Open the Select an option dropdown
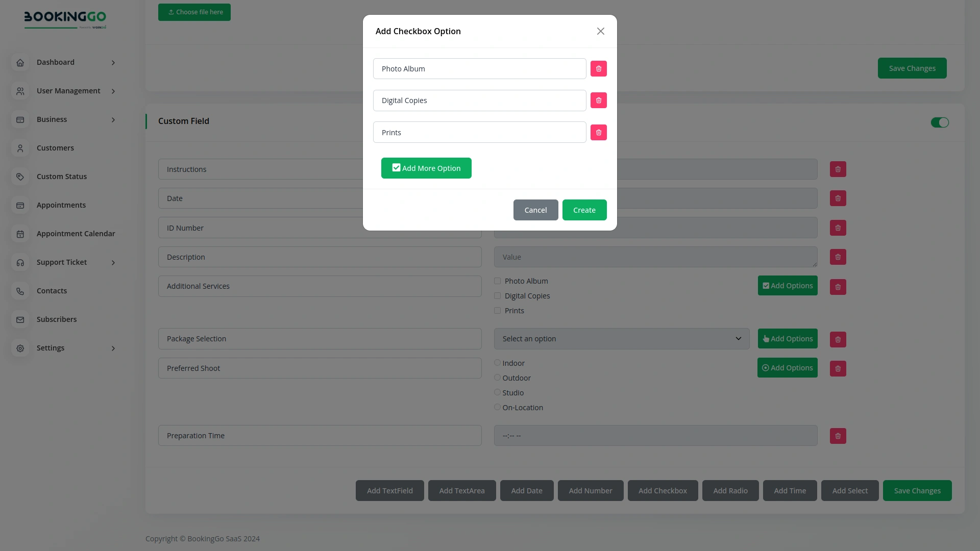980x551 pixels. tap(622, 338)
